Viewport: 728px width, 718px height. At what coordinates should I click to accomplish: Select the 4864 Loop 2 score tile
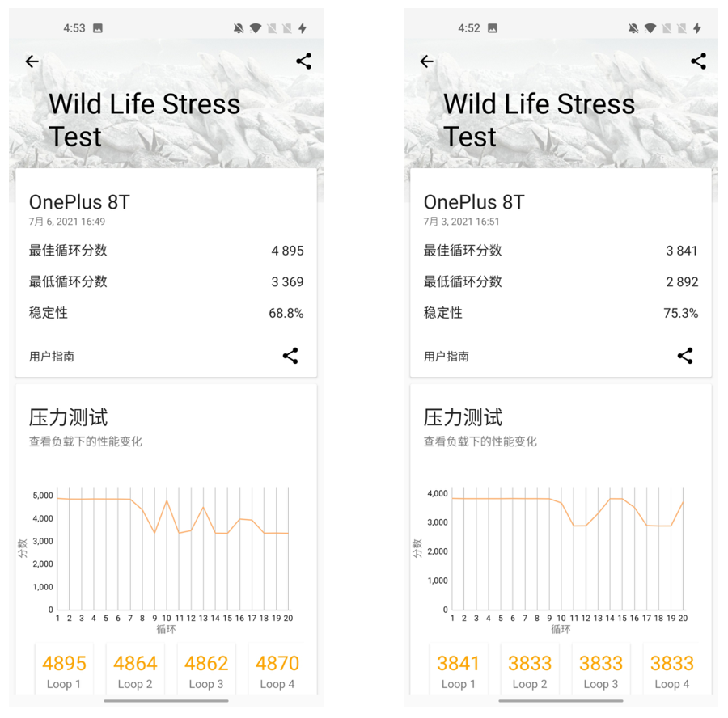(x=135, y=670)
